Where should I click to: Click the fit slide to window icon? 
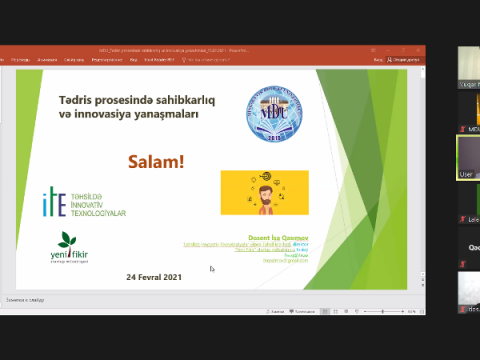tap(422, 311)
